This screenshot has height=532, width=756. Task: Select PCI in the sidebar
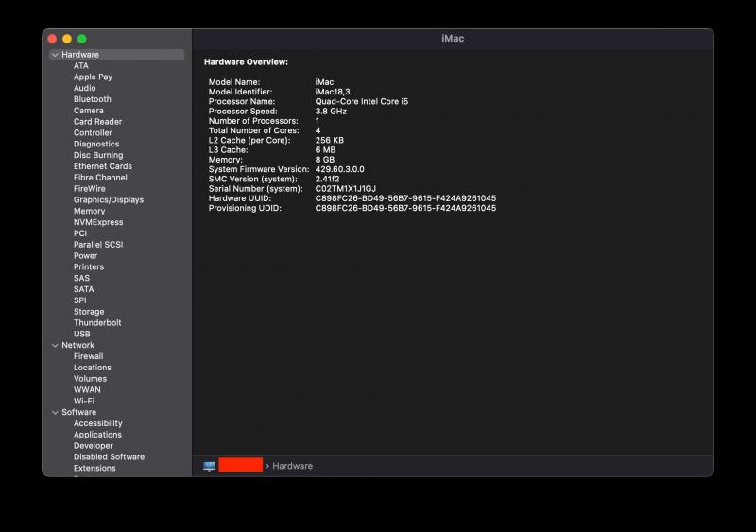click(x=80, y=233)
